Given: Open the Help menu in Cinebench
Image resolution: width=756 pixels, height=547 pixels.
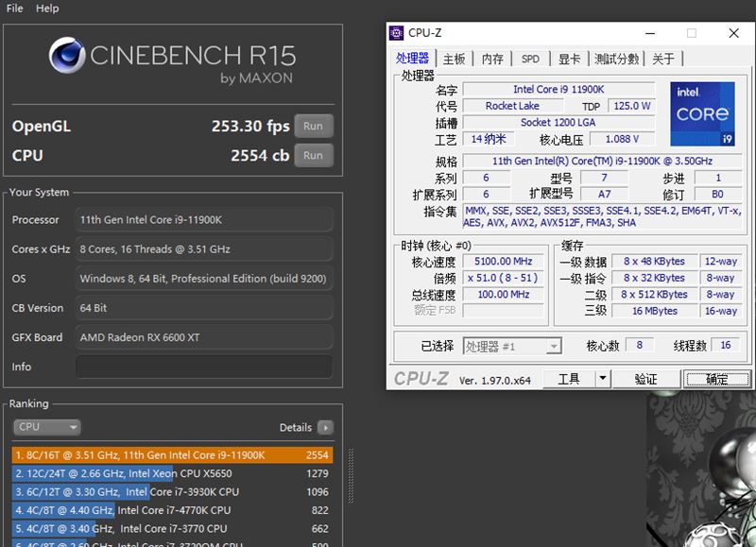Looking at the screenshot, I should [x=47, y=9].
